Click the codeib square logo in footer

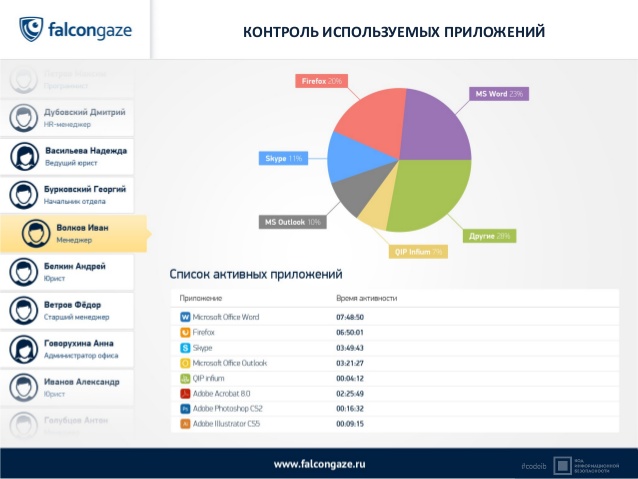(x=562, y=466)
